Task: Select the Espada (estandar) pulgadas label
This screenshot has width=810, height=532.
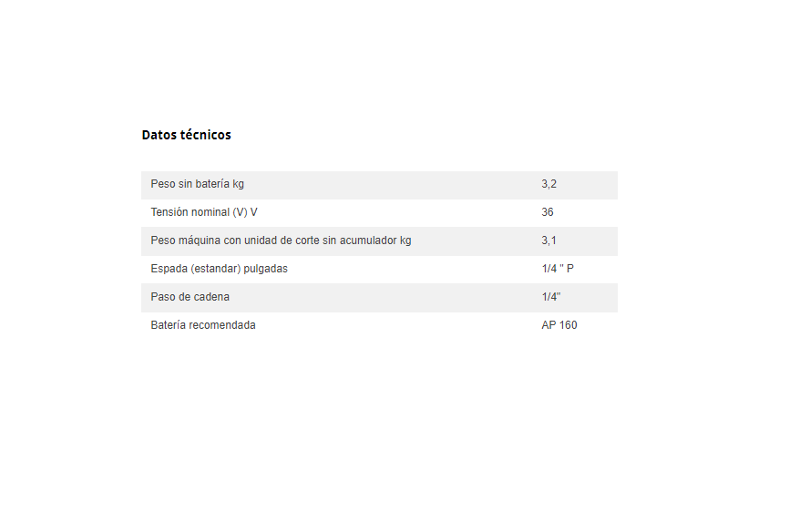Action: click(219, 269)
